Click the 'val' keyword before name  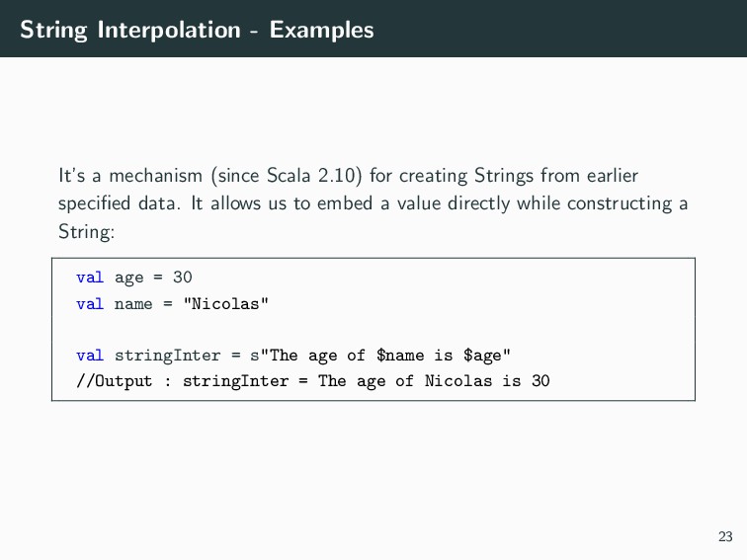pyautogui.click(x=90, y=304)
